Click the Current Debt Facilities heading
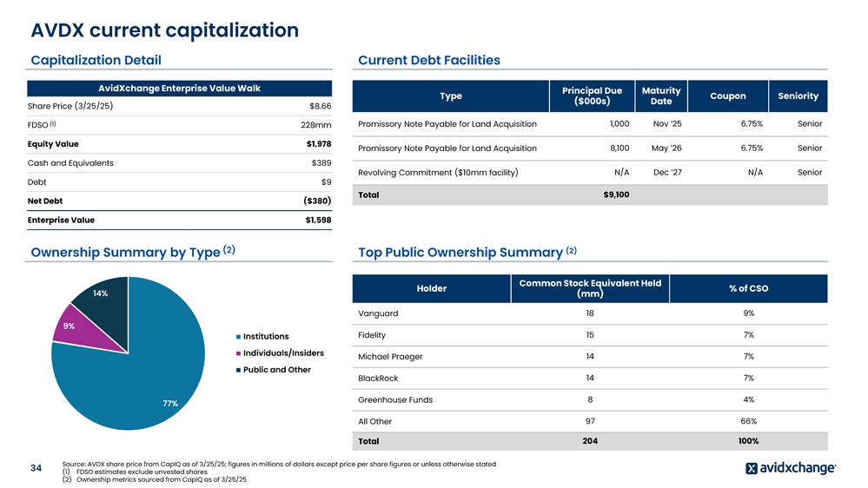The image size is (868, 488). (x=429, y=60)
